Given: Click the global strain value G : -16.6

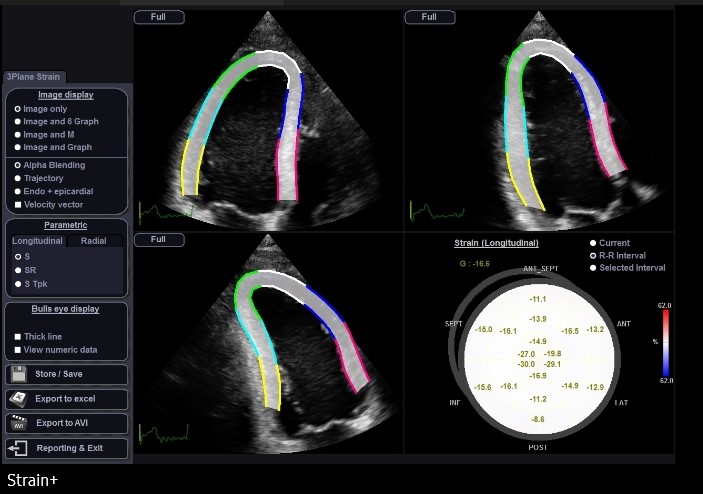Looking at the screenshot, I should 474,264.
